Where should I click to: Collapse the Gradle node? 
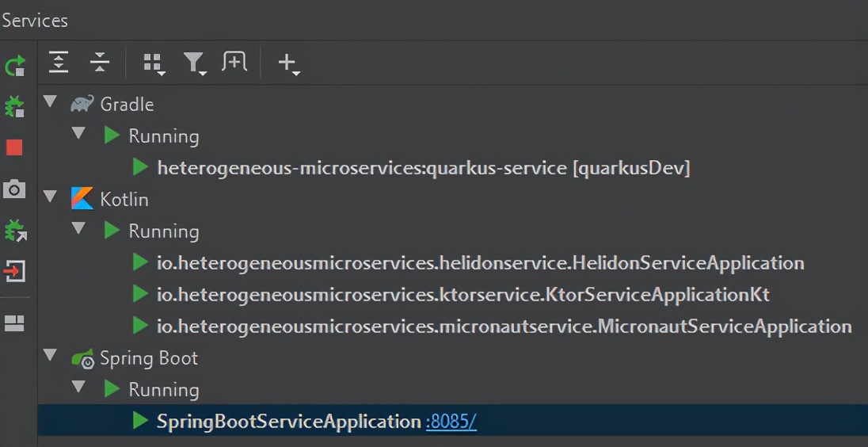click(51, 103)
